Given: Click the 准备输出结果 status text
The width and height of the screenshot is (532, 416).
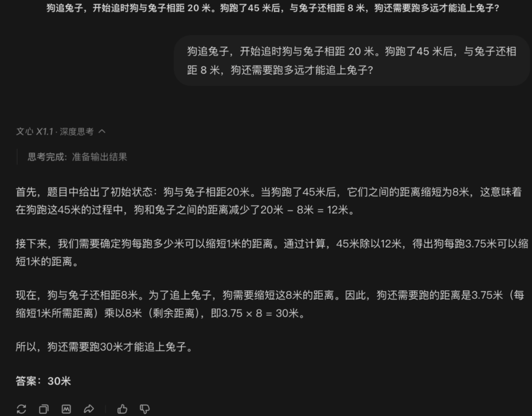Looking at the screenshot, I should (100, 157).
